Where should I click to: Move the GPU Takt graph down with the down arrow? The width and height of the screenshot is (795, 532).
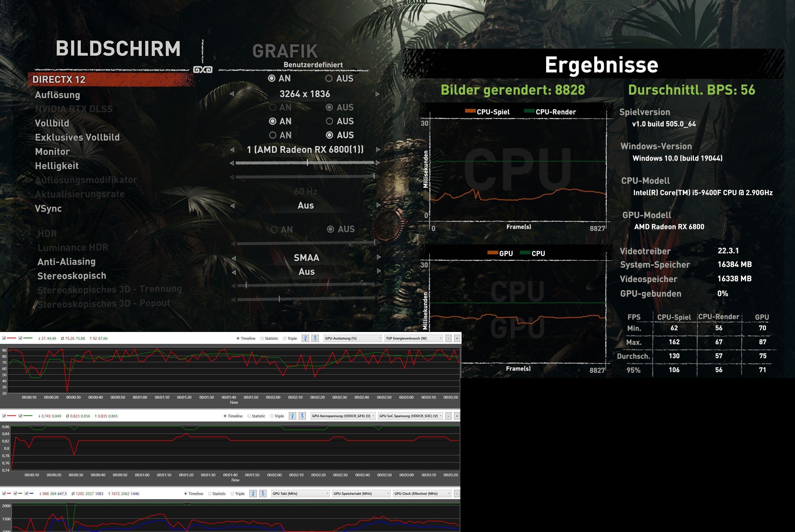[263, 494]
